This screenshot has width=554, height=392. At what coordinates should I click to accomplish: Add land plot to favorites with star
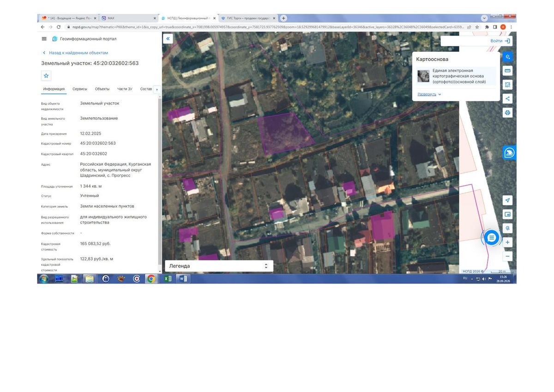point(46,76)
